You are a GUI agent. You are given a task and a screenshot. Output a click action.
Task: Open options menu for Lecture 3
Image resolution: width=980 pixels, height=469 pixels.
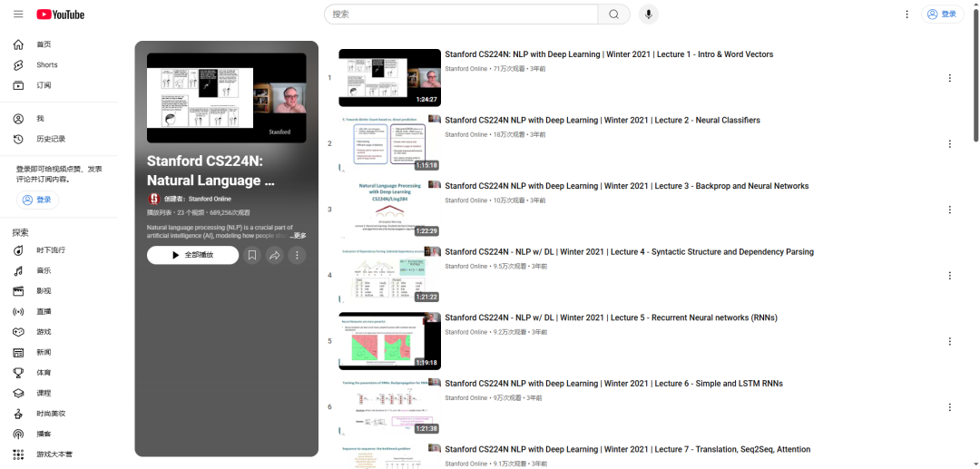pyautogui.click(x=950, y=210)
